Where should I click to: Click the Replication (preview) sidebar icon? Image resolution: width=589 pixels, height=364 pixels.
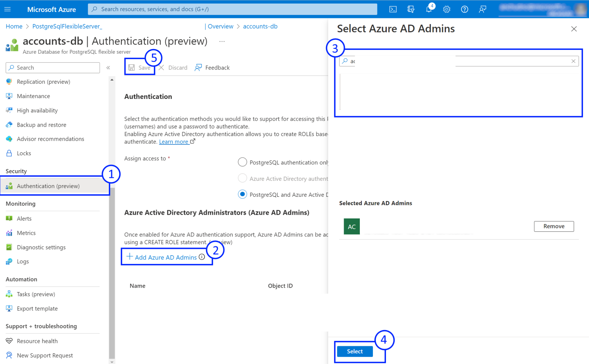click(x=9, y=82)
